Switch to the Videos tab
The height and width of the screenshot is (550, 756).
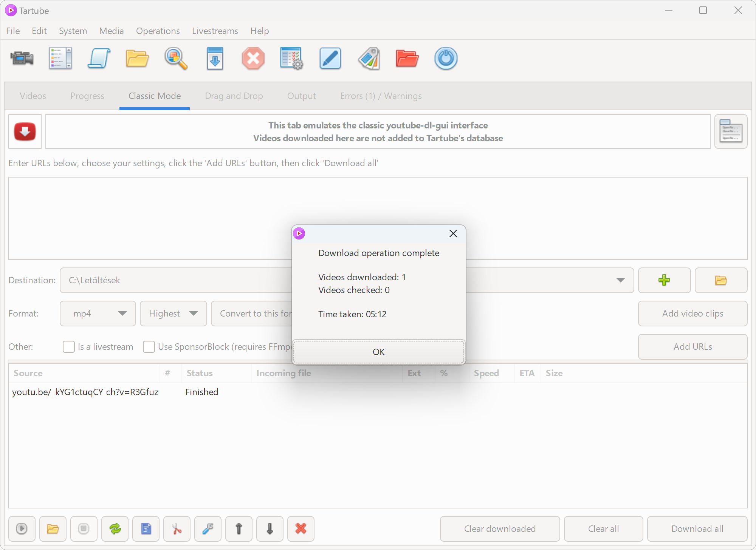coord(33,96)
